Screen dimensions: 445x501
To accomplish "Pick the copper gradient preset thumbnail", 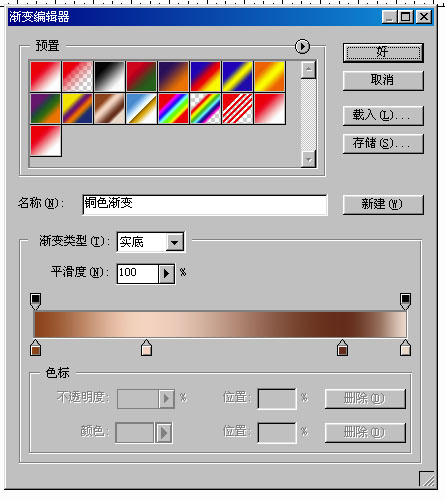I will (x=110, y=108).
